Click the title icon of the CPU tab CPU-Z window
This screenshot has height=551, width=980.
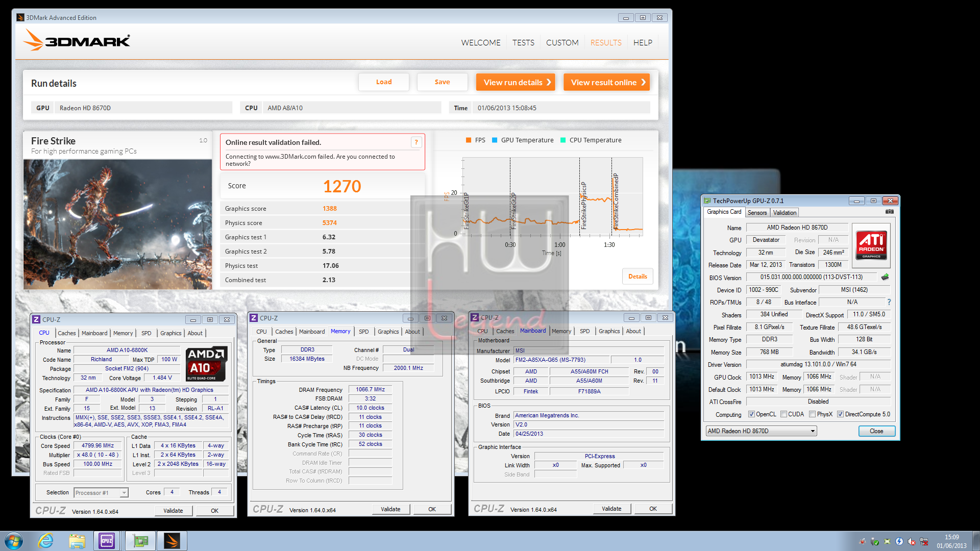(36, 319)
